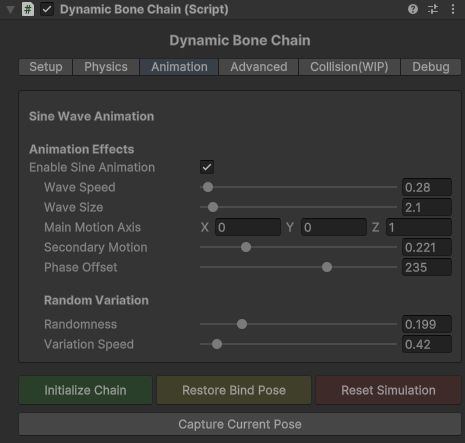The image size is (465, 443).
Task: Click the Reset Simulation button
Action: [388, 390]
